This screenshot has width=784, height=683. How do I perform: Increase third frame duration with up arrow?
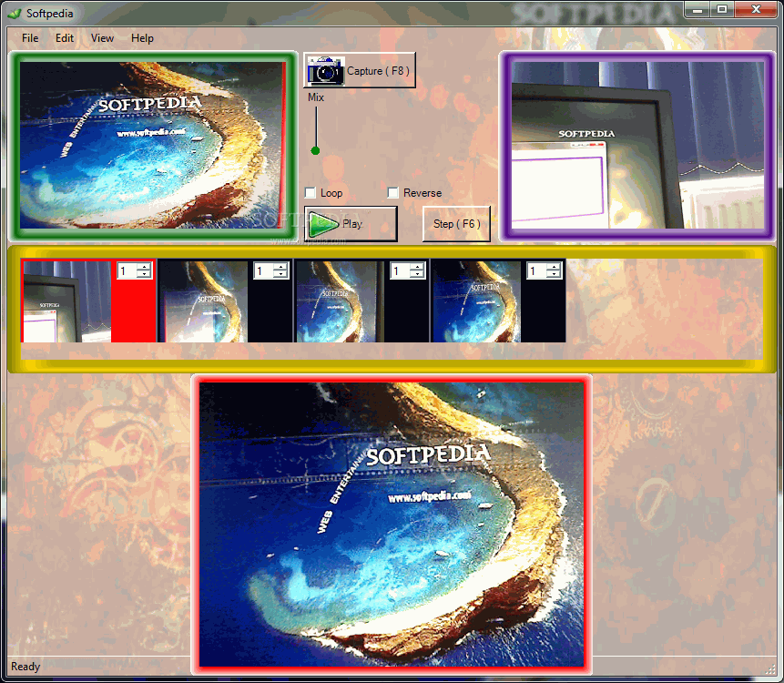point(418,267)
